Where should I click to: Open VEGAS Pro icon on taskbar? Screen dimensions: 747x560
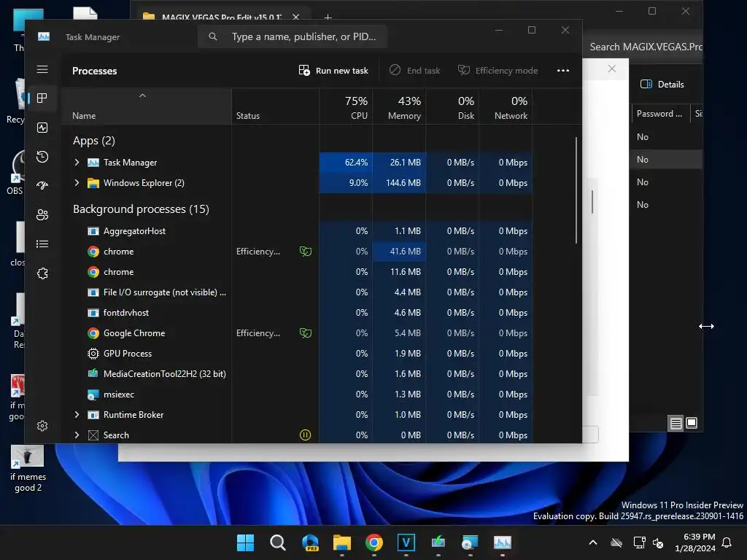(x=406, y=542)
